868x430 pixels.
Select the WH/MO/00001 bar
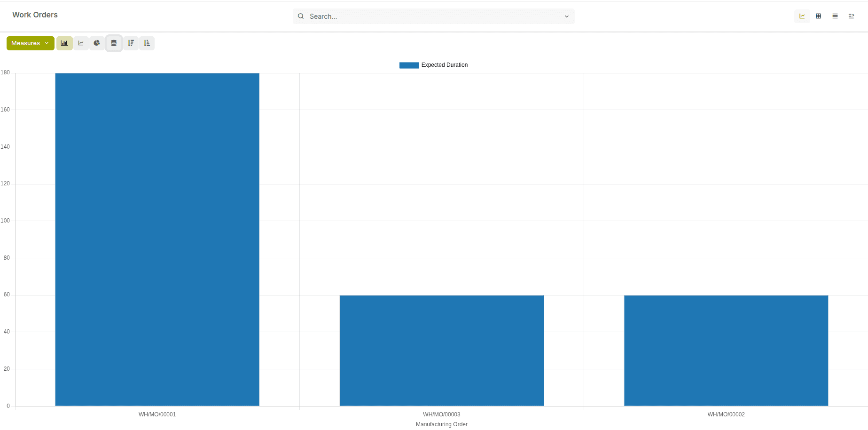click(157, 235)
